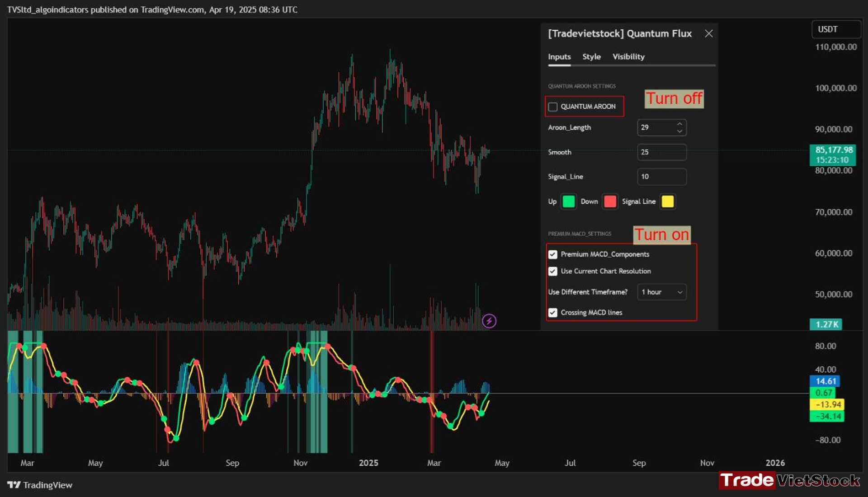
Task: Click the Smooth value field
Action: [662, 152]
